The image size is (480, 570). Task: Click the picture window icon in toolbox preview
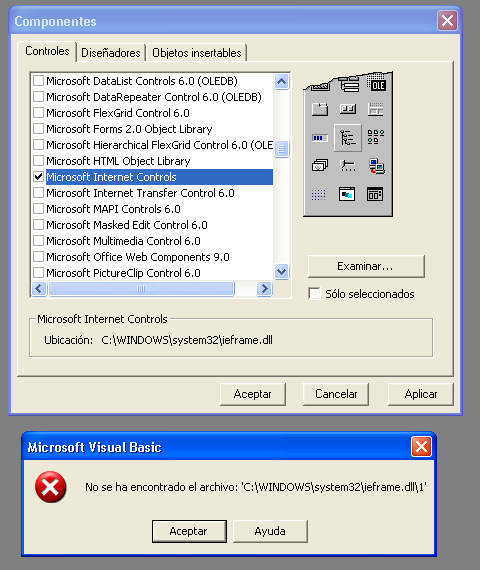(x=347, y=194)
